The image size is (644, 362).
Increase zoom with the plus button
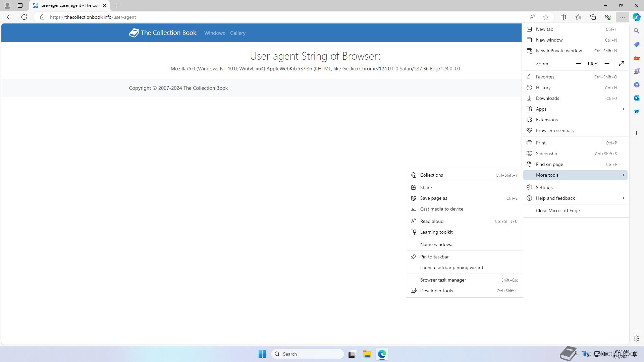[607, 64]
